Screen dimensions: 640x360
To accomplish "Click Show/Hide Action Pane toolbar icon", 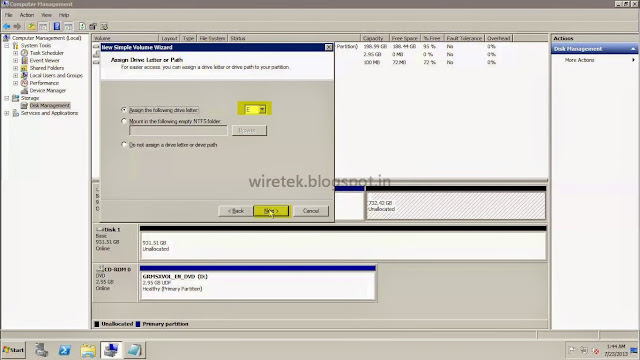I will (68, 27).
